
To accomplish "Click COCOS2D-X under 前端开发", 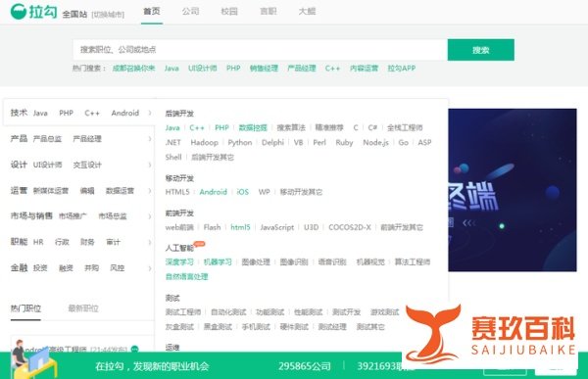I will [x=350, y=227].
